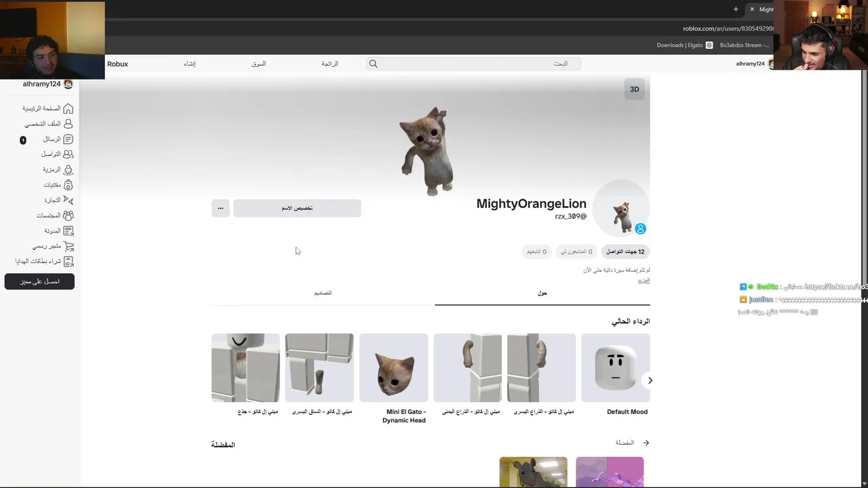Click the customize name 'تخصيص الاسم' button
868x488 pixels.
click(297, 208)
